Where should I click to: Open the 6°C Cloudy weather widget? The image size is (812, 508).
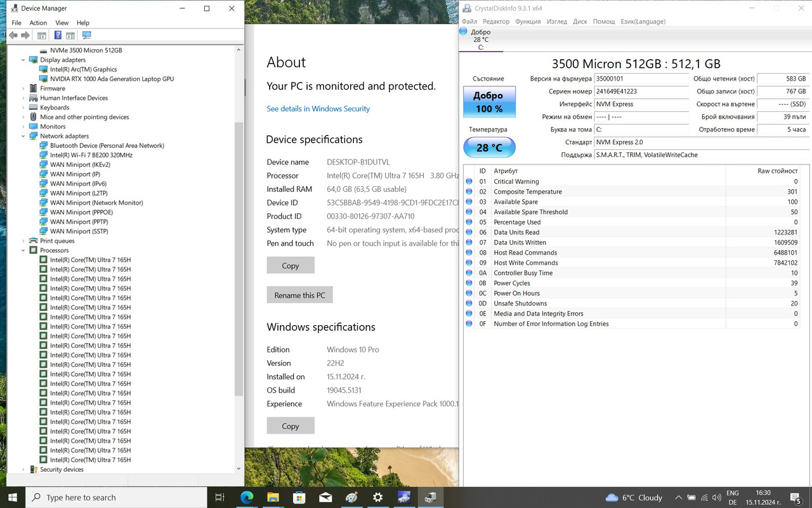click(634, 497)
